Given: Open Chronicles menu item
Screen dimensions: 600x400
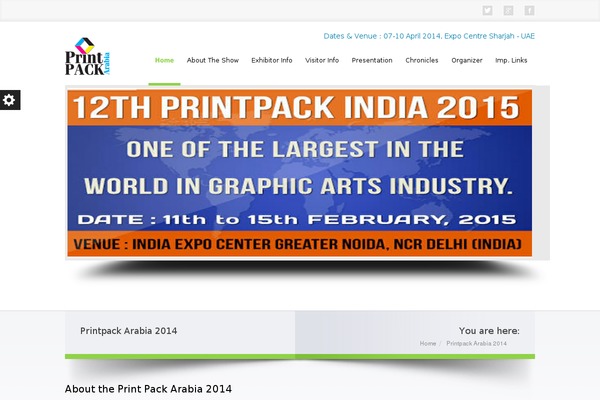Looking at the screenshot, I should coord(422,60).
